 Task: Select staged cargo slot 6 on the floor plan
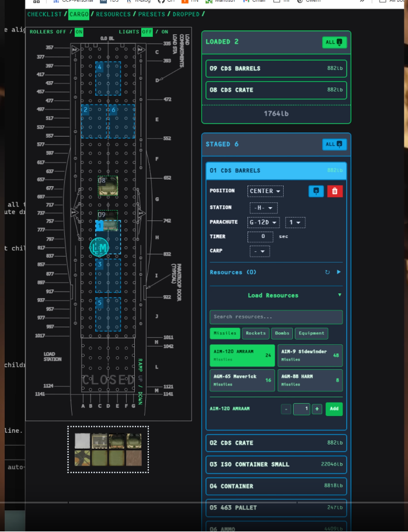122,121
